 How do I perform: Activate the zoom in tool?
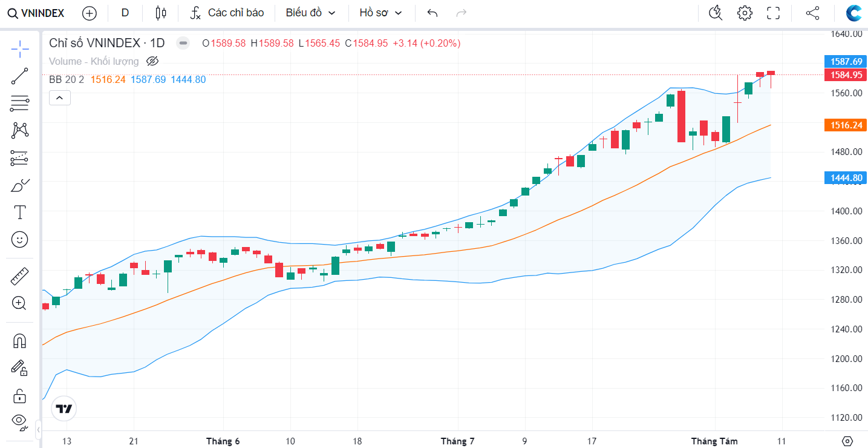(20, 303)
